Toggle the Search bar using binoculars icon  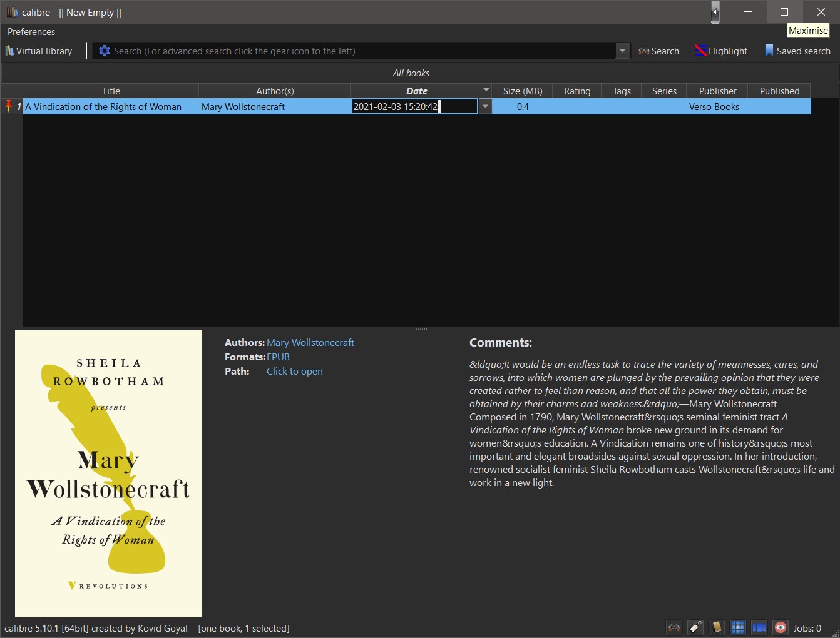[x=674, y=627]
